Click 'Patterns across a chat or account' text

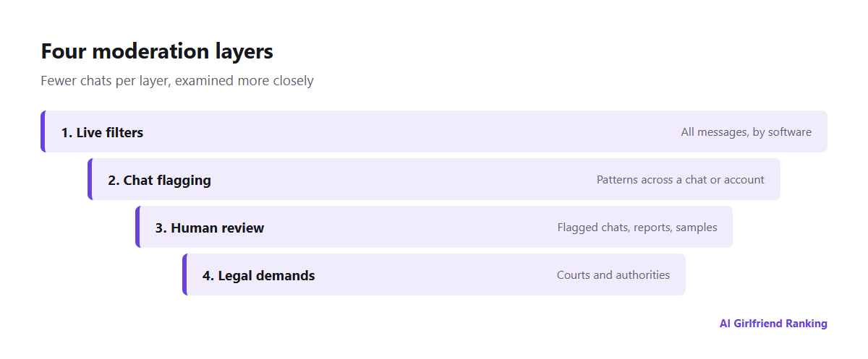[680, 180]
